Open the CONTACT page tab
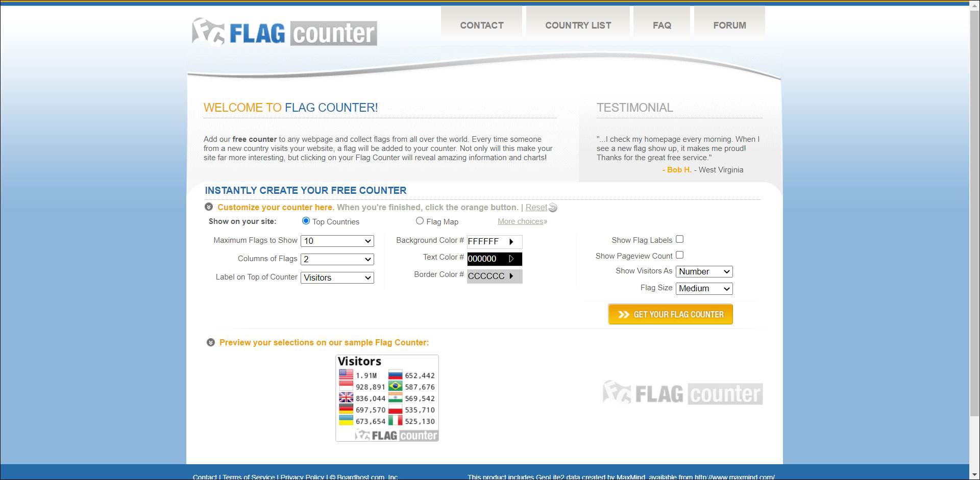Image resolution: width=980 pixels, height=480 pixels. [481, 25]
